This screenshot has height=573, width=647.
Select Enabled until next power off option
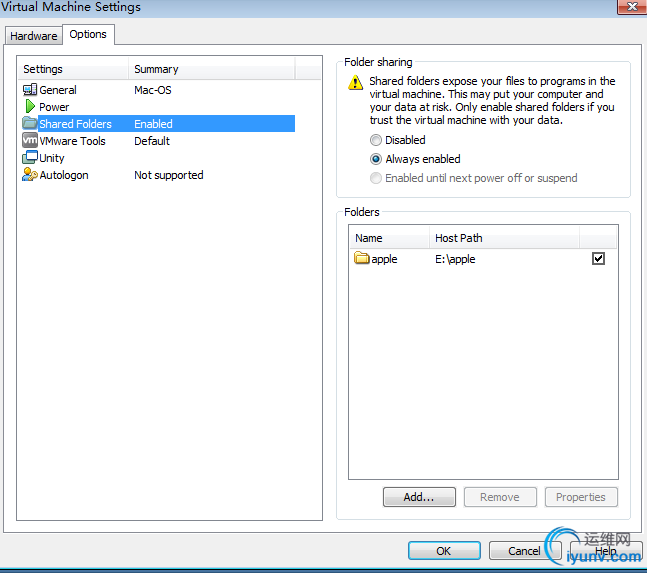pos(375,178)
